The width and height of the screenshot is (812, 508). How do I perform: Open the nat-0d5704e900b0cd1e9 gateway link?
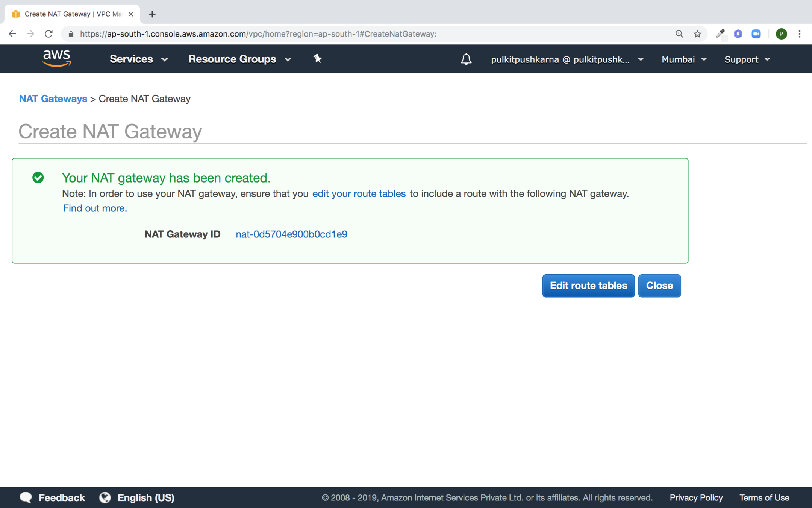[291, 234]
